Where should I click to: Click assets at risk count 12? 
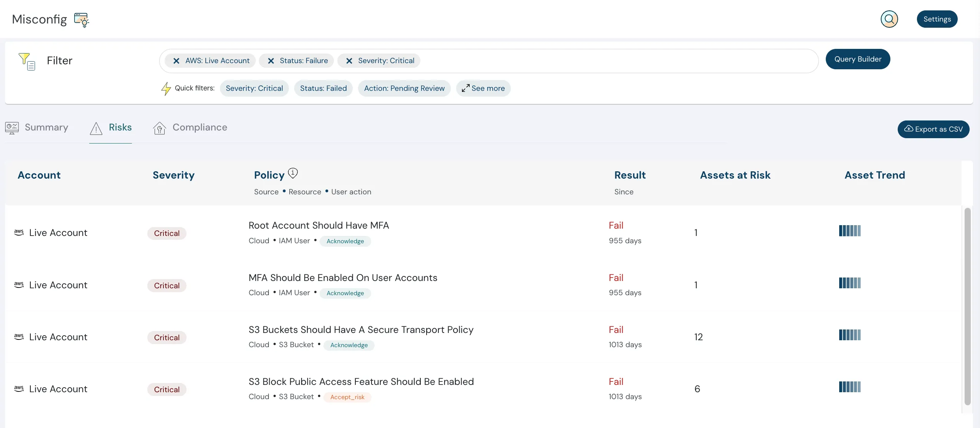[698, 337]
